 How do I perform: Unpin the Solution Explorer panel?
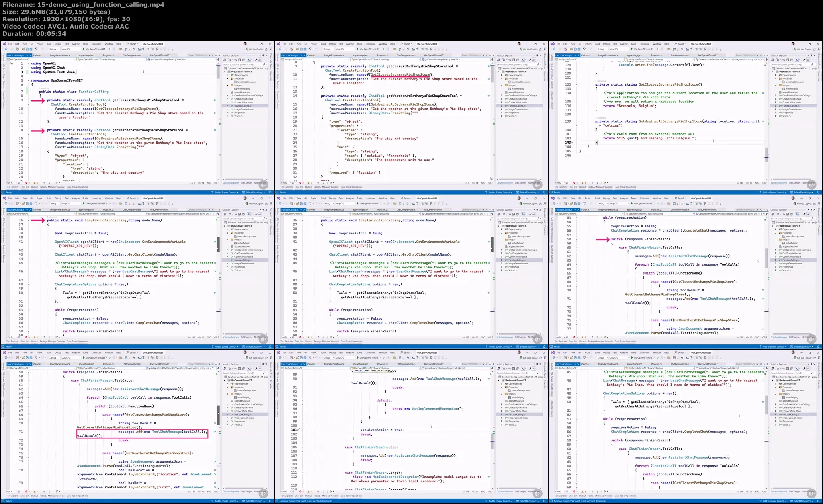pyautogui.click(x=263, y=55)
